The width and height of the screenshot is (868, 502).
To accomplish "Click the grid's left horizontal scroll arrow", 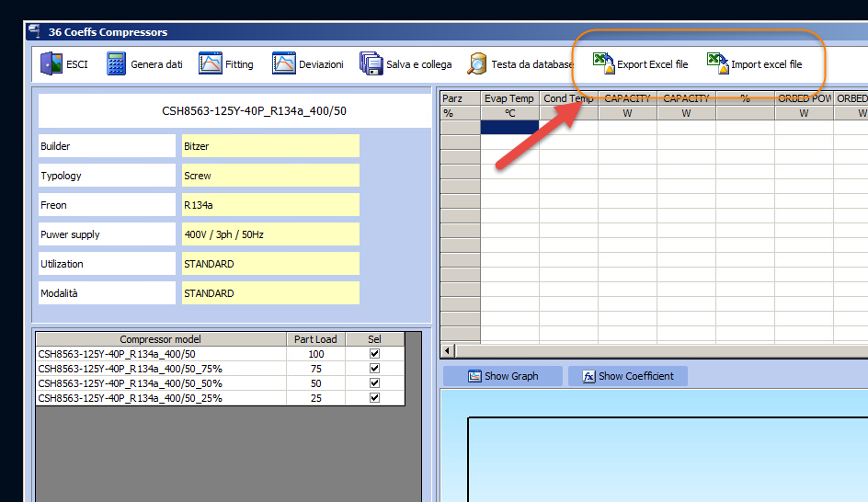I will [448, 351].
